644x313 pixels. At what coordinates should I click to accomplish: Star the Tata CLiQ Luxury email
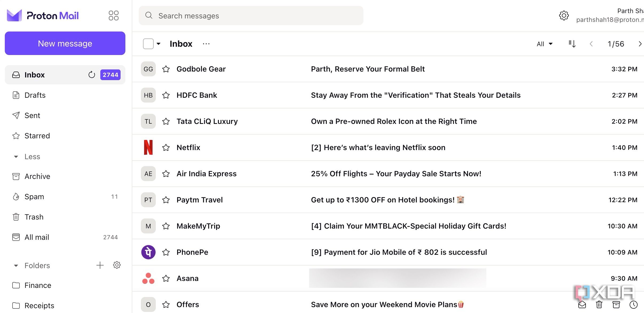tap(166, 122)
